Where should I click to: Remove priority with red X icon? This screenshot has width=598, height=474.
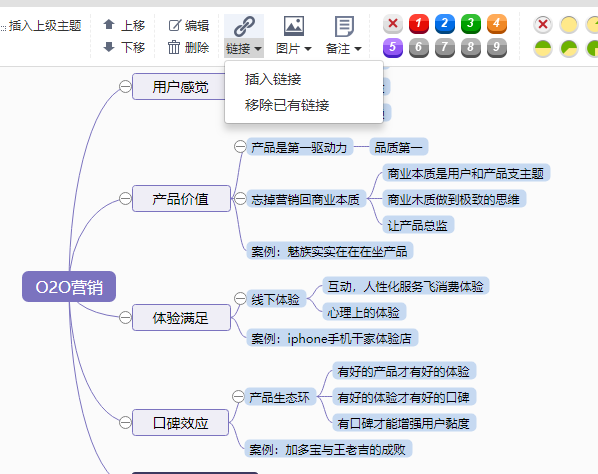[x=393, y=24]
